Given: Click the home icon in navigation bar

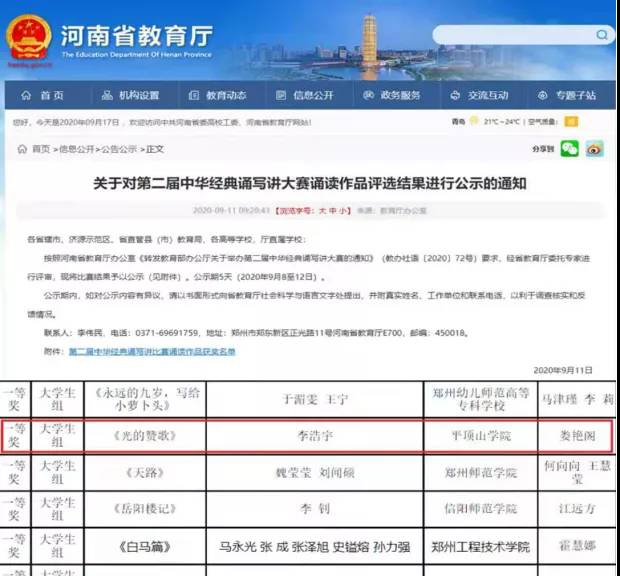Looking at the screenshot, I should coord(26,95).
